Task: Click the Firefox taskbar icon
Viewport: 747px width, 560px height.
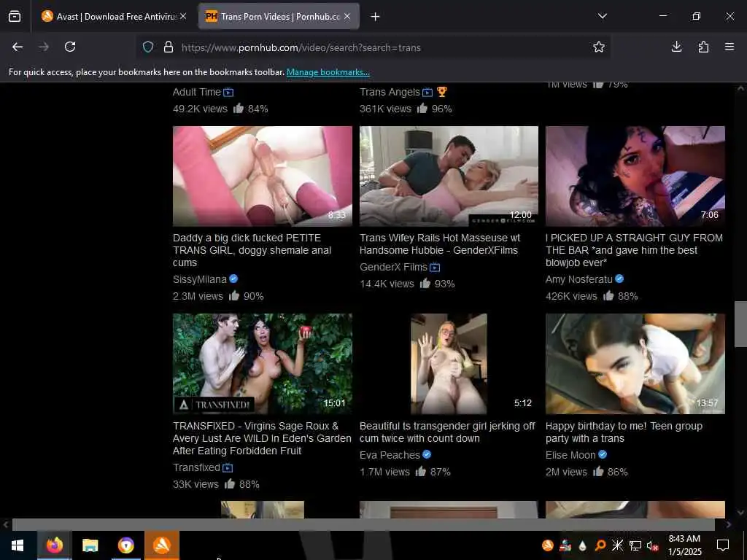Action: 54,545
